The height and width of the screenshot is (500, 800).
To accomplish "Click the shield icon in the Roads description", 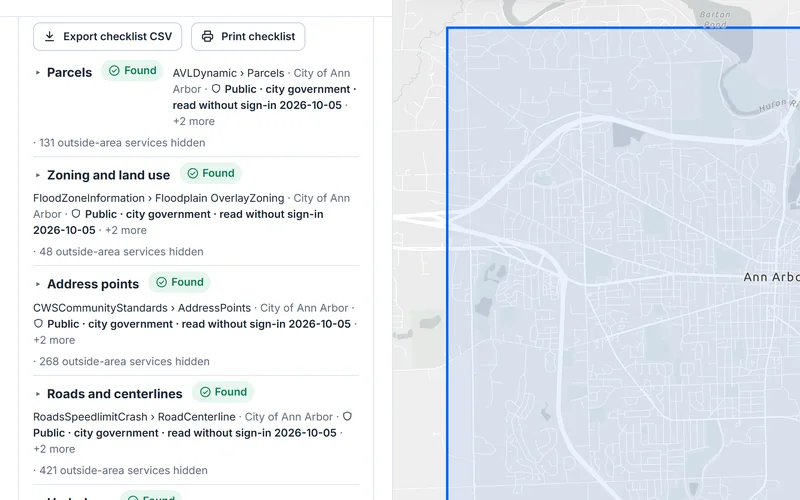I will click(x=347, y=416).
